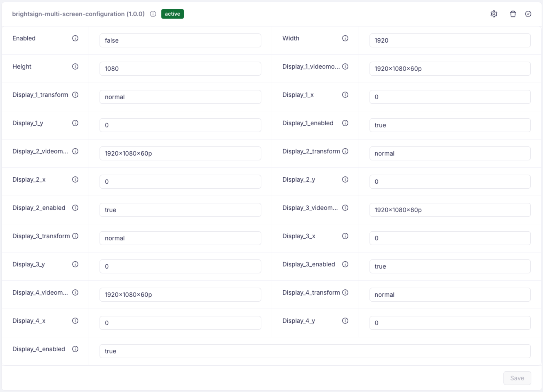
Task: Click the trash delete icon
Action: [513, 14]
